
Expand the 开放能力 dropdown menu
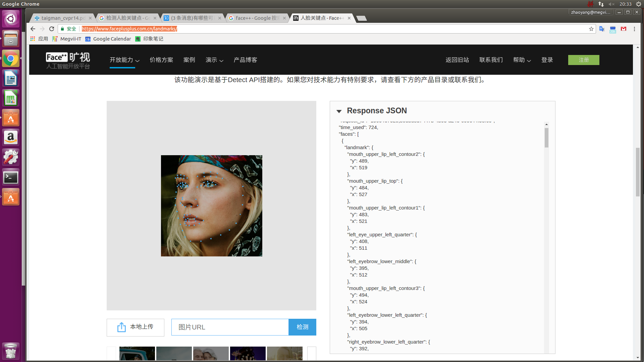(124, 60)
